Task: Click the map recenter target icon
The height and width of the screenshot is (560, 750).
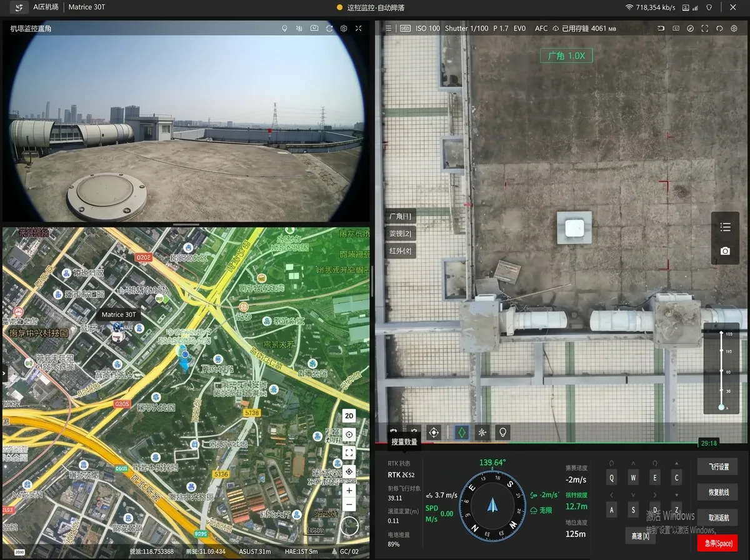Action: 349,434
